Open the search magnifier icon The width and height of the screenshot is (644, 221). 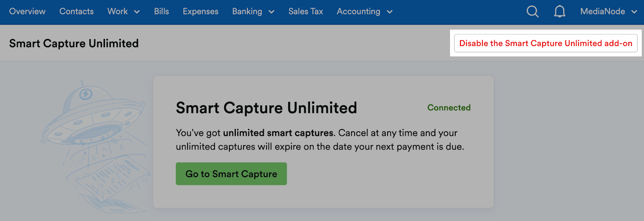[x=532, y=12]
